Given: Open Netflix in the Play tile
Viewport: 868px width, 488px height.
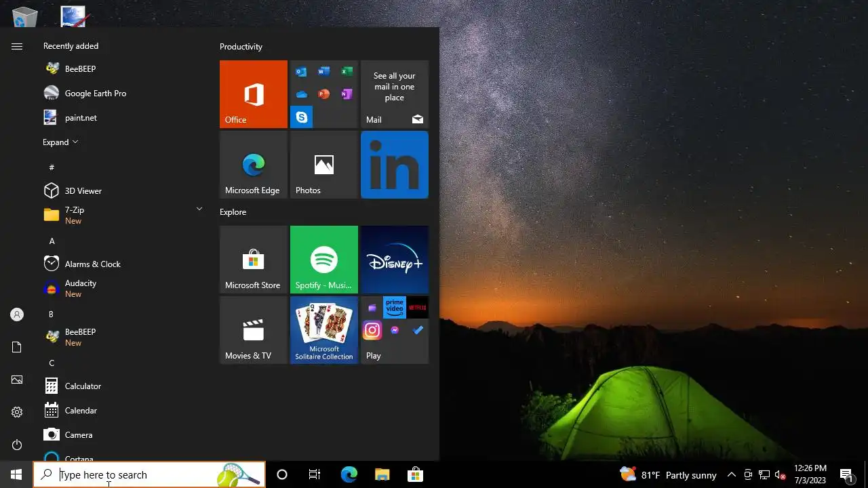Looking at the screenshot, I should coord(417,308).
